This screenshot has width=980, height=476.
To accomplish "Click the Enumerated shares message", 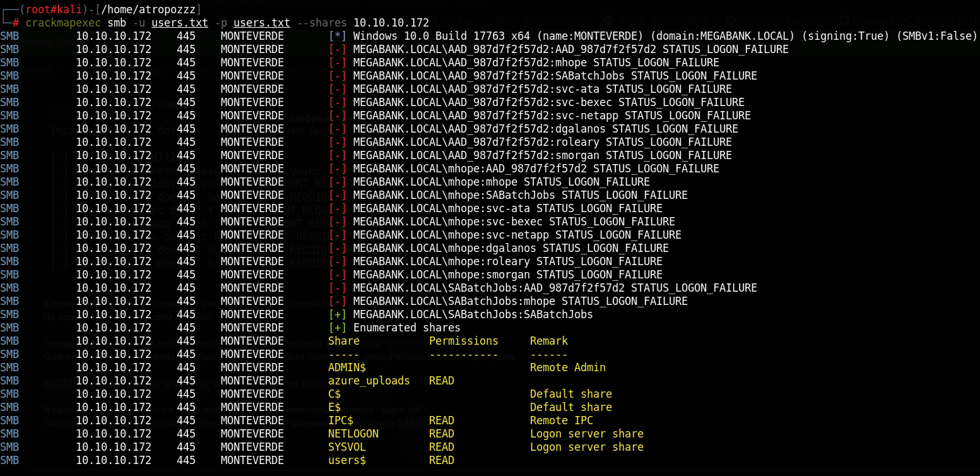I will coord(407,328).
